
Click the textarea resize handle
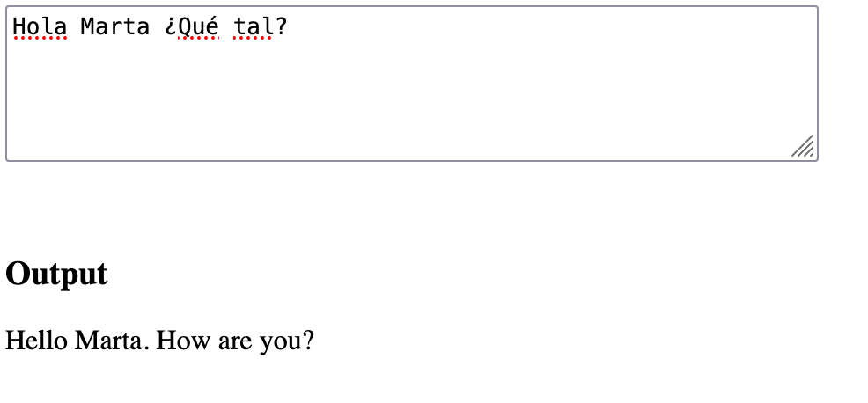[802, 146]
